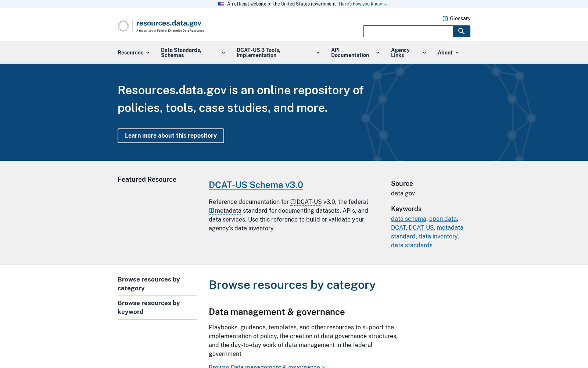Click glossary icon before metadata term
Image resolution: width=588 pixels, height=368 pixels.
(x=211, y=210)
